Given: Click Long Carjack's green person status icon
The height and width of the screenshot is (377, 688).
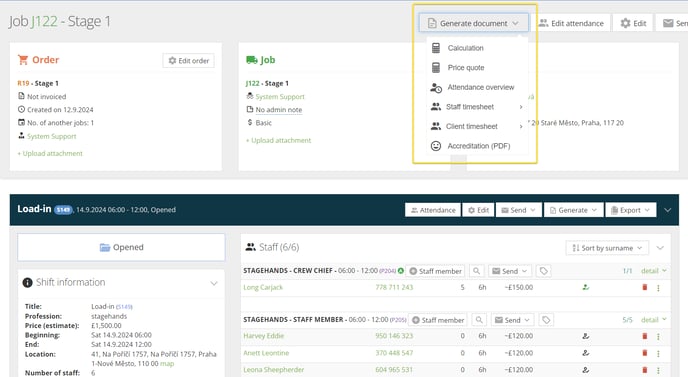Looking at the screenshot, I should coord(585,287).
